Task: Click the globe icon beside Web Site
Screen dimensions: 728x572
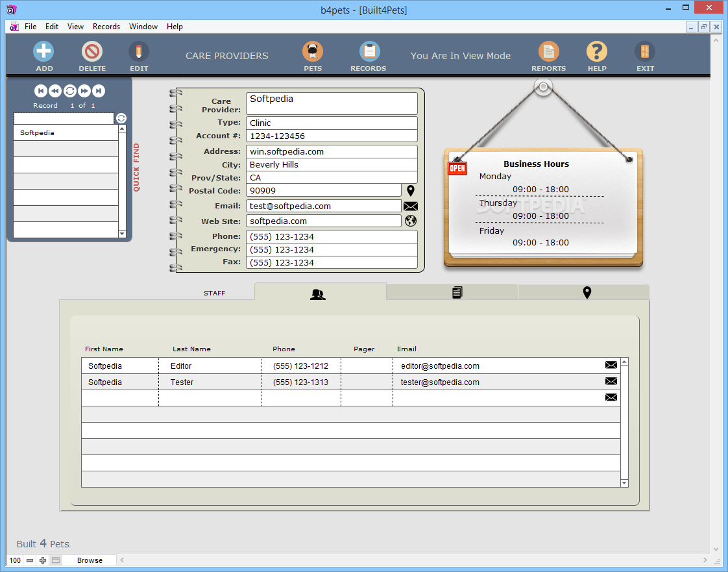Action: [x=411, y=221]
